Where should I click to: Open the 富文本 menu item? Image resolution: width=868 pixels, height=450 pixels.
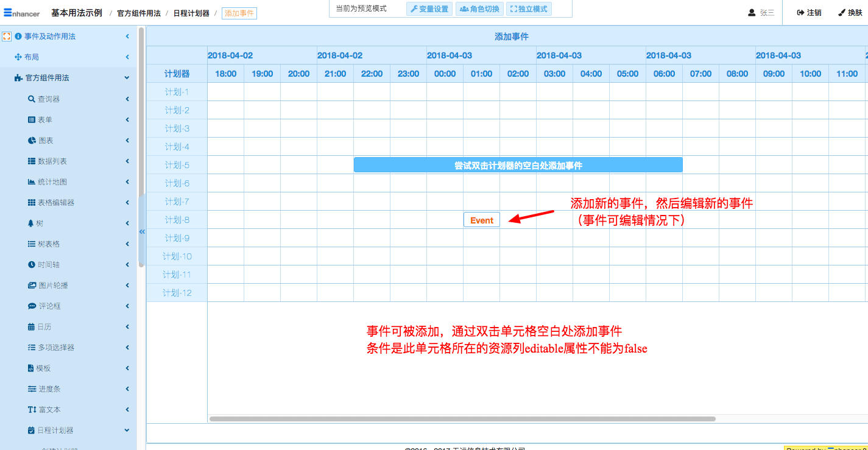(49, 410)
